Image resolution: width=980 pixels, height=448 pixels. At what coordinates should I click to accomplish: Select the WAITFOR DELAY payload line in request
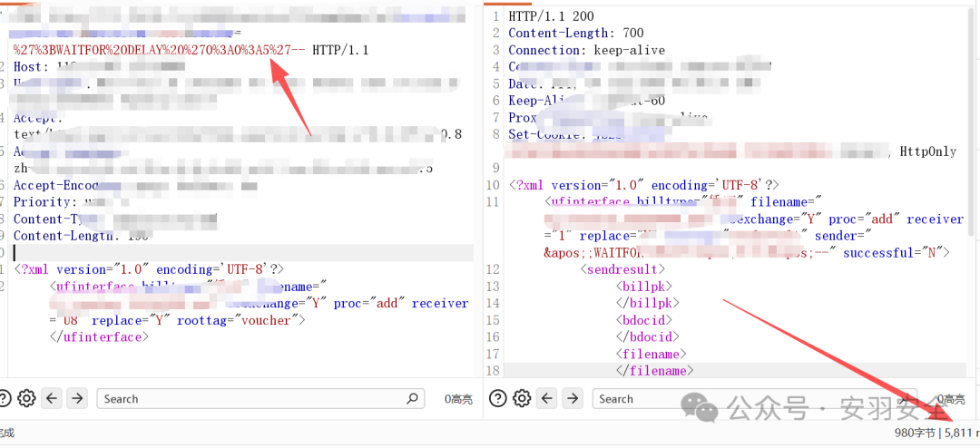point(160,50)
